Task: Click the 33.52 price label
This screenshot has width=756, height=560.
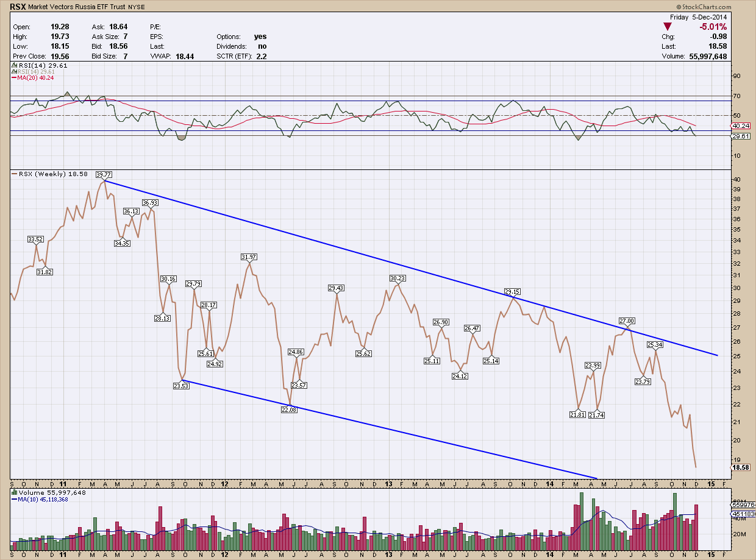Action: (x=36, y=239)
